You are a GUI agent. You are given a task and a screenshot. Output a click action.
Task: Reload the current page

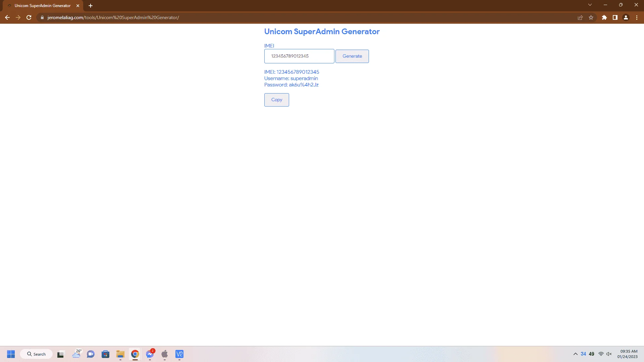coord(29,17)
